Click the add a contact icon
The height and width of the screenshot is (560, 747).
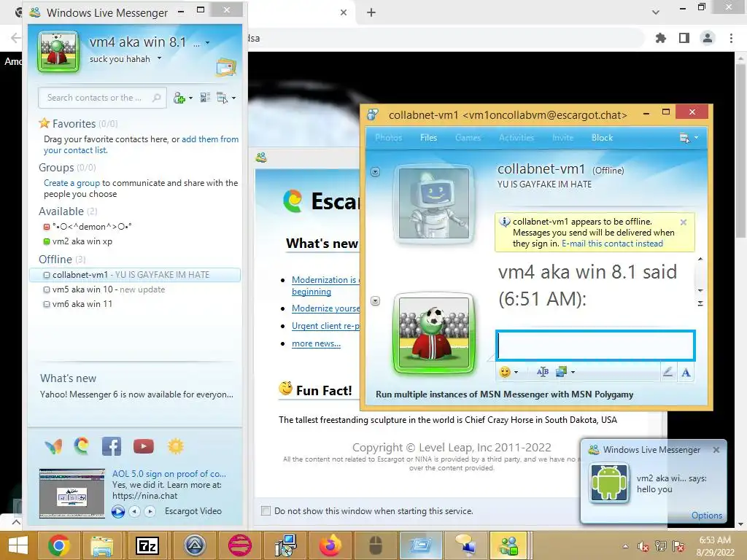click(x=179, y=98)
